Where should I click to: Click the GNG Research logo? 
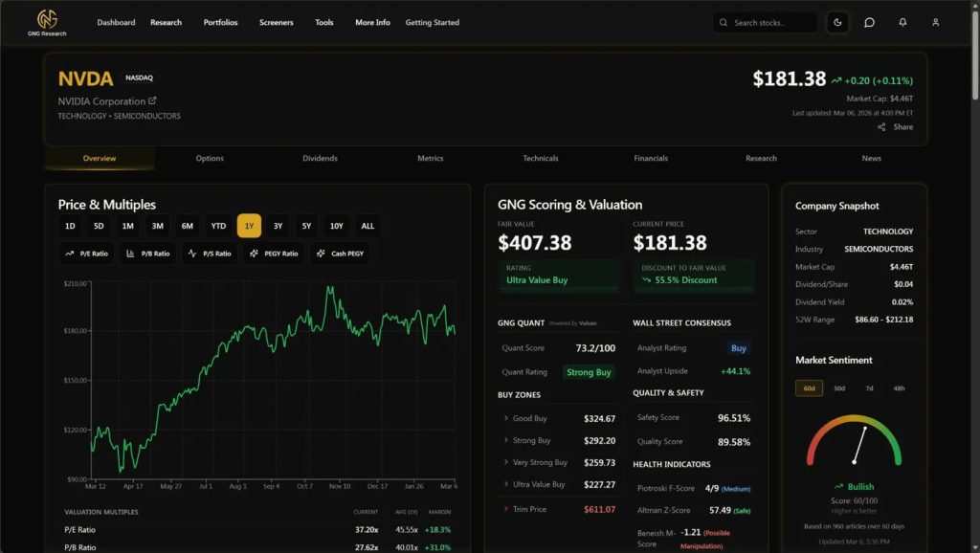pyautogui.click(x=46, y=21)
